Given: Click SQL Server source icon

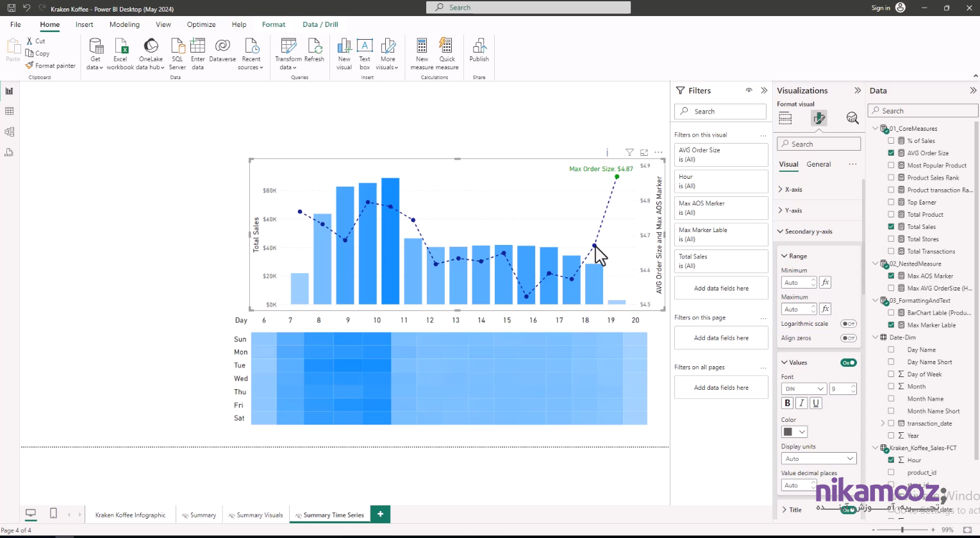Looking at the screenshot, I should pos(178,54).
